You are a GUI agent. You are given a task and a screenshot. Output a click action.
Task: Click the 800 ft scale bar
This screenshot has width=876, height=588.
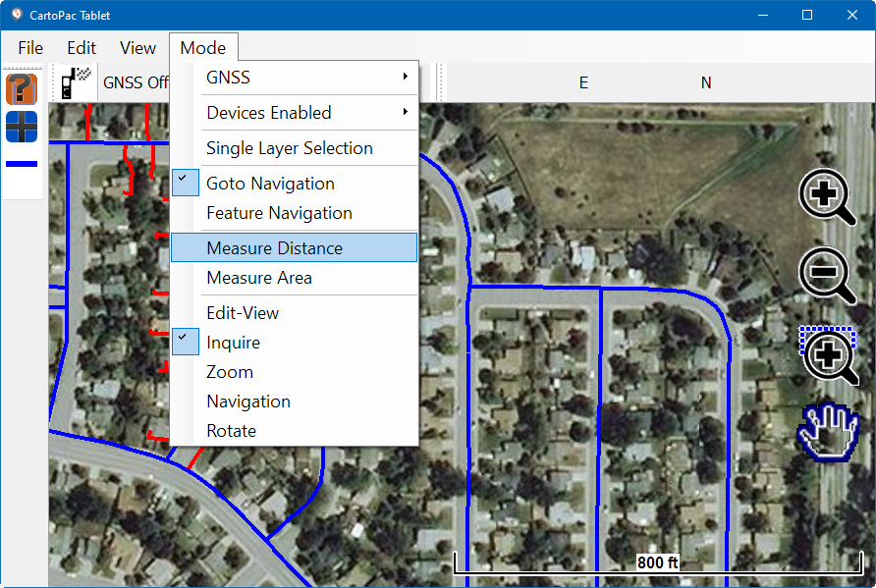click(656, 563)
